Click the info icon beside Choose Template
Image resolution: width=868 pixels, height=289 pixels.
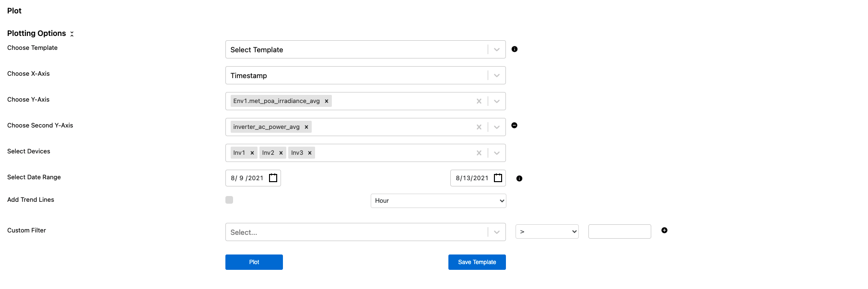[515, 49]
